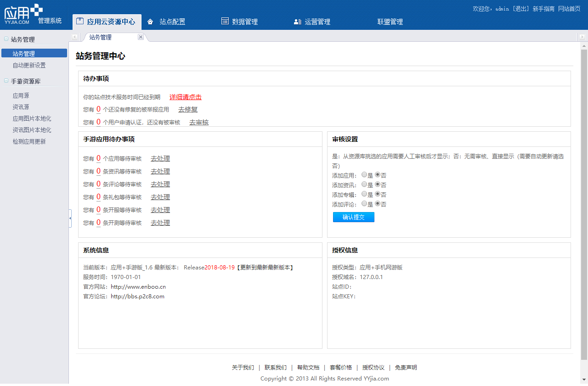Click the 免责声明 footer link
The image size is (588, 386).
(x=406, y=368)
